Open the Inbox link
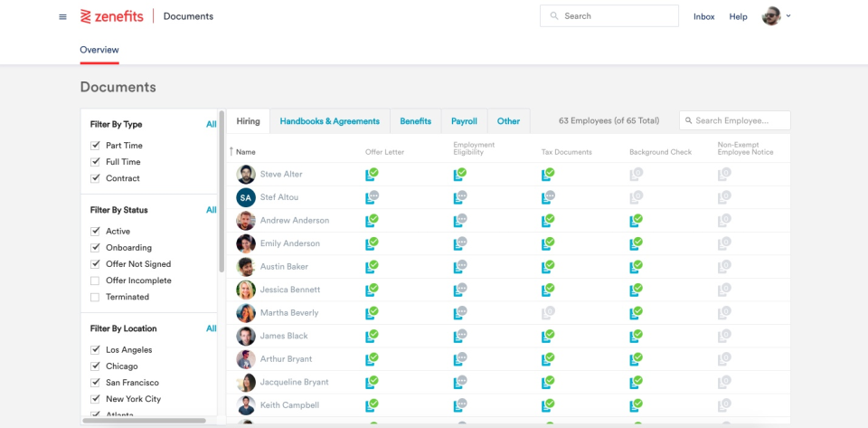 (703, 16)
